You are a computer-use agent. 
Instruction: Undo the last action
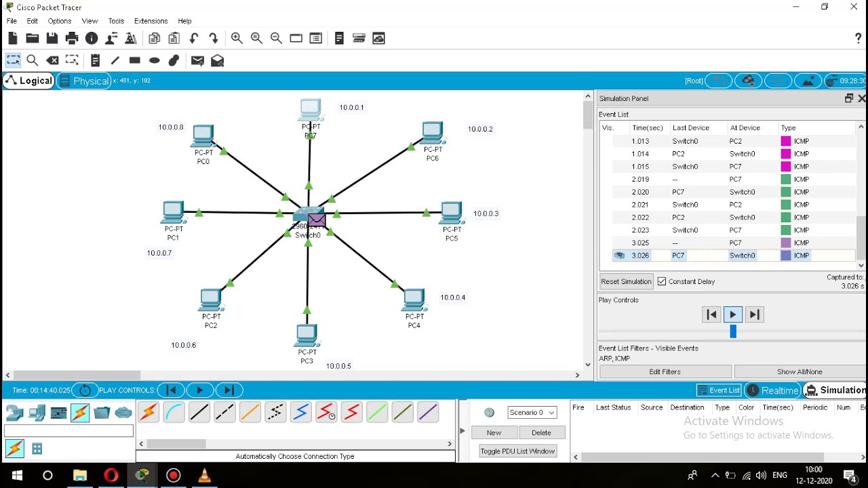(x=194, y=39)
